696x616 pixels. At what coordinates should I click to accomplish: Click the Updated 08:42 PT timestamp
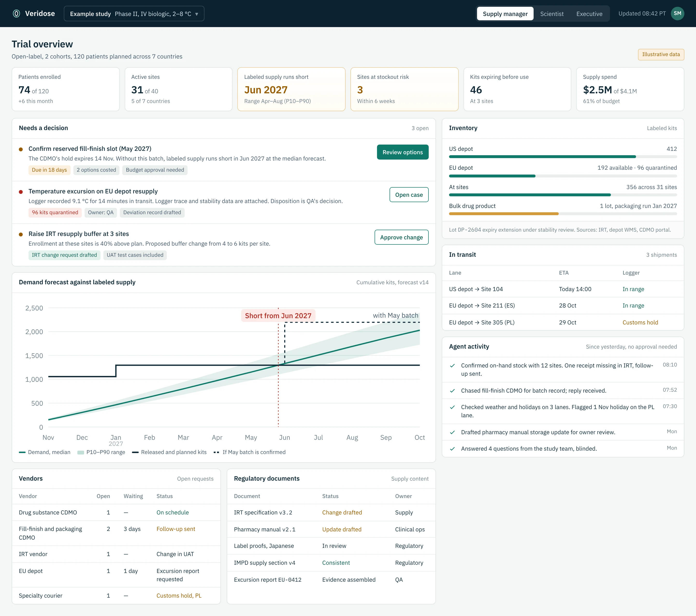click(642, 14)
